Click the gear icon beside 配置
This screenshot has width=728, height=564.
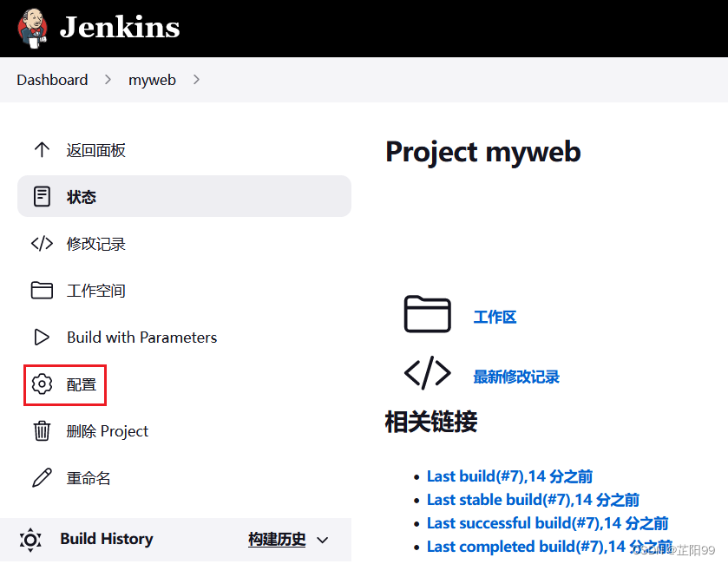[42, 384]
